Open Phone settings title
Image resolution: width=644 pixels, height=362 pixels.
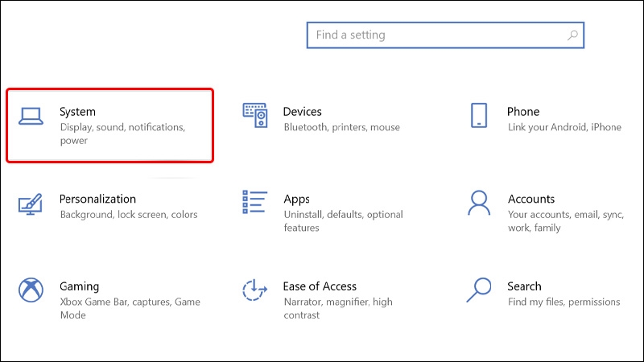click(x=523, y=112)
